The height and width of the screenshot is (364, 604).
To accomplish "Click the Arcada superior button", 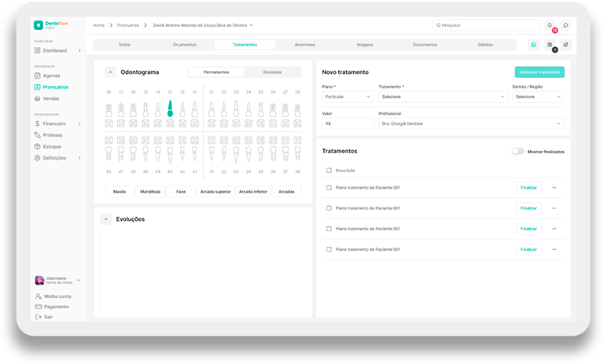I will pyautogui.click(x=215, y=192).
